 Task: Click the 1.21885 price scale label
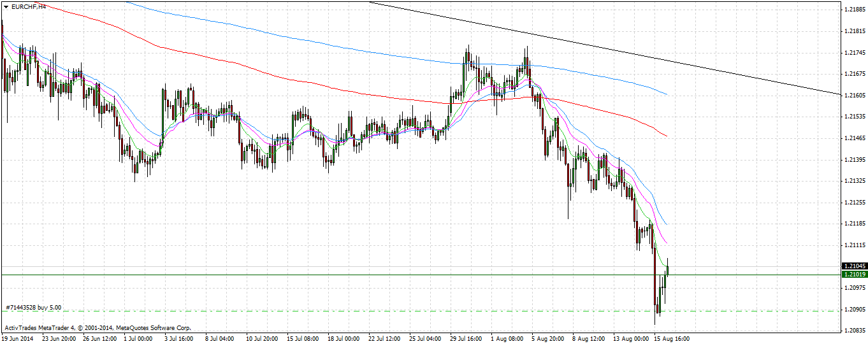click(854, 10)
